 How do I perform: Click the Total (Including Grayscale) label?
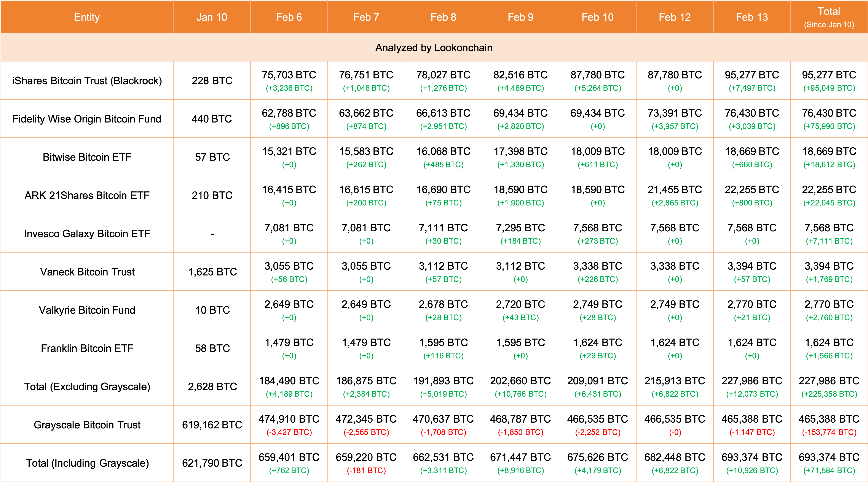click(x=87, y=463)
